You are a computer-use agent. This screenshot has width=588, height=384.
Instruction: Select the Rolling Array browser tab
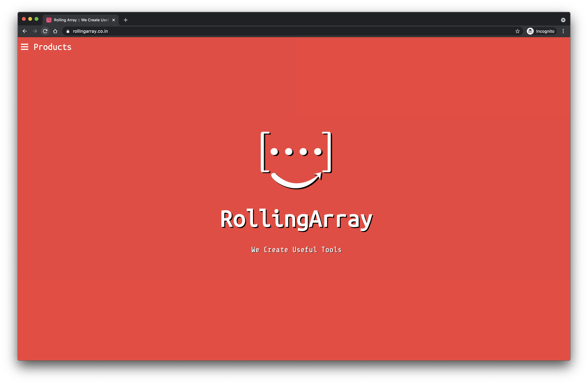pos(79,20)
